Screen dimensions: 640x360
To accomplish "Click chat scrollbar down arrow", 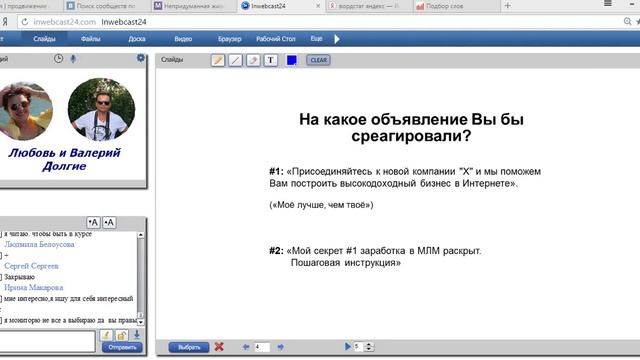I will click(141, 322).
